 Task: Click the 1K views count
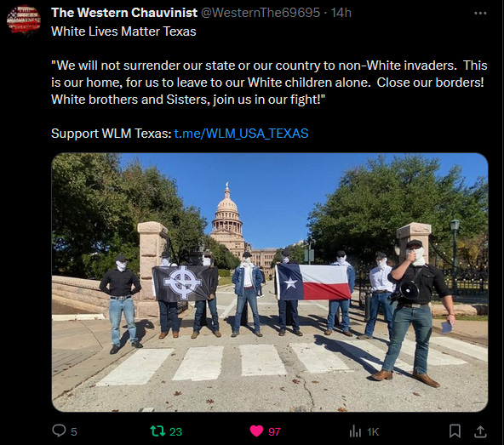(x=373, y=432)
